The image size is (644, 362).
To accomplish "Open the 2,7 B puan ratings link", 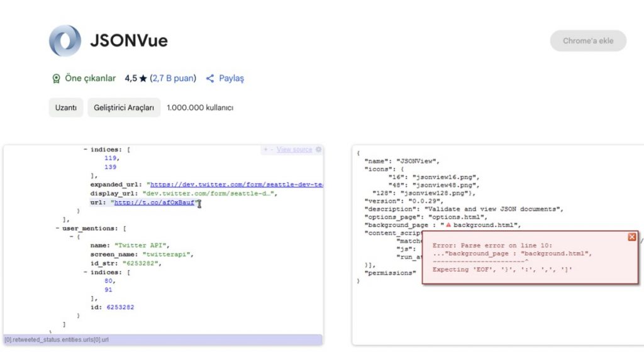I will coord(173,79).
